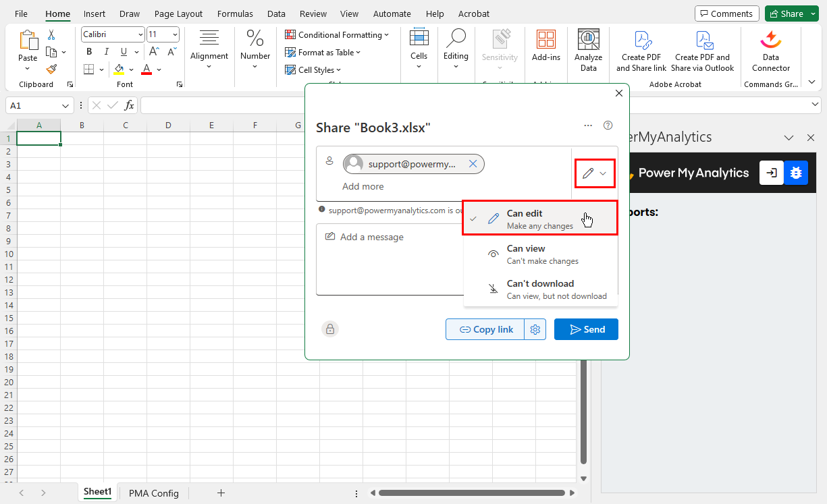
Task: Click the Format Painter brush icon
Action: pyautogui.click(x=51, y=69)
